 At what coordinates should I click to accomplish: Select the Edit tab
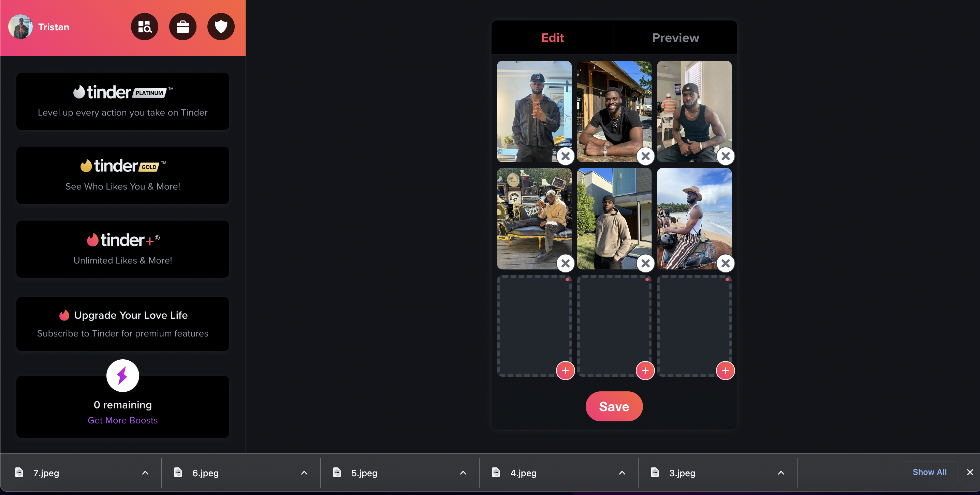click(x=552, y=37)
